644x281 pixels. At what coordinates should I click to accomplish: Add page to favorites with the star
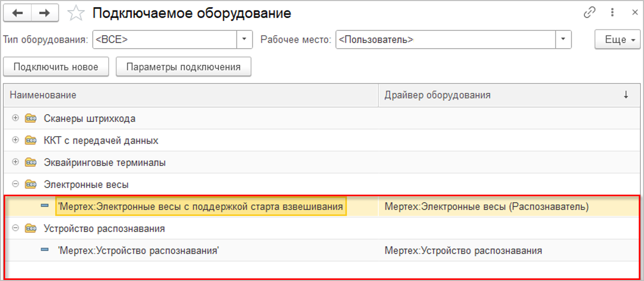(76, 14)
